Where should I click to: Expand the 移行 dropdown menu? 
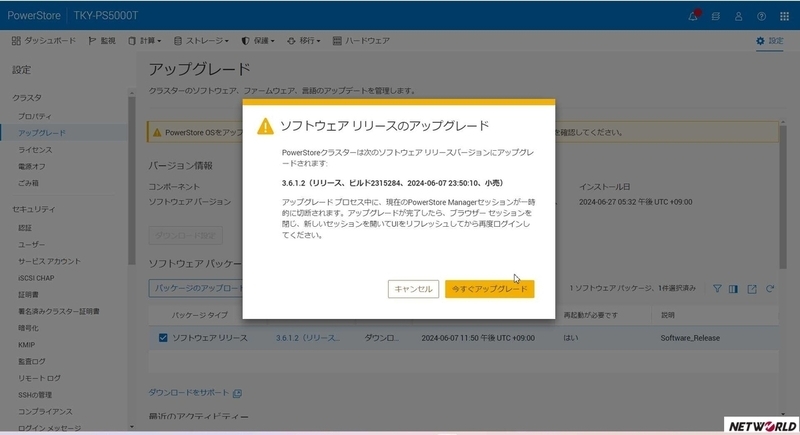tap(304, 41)
